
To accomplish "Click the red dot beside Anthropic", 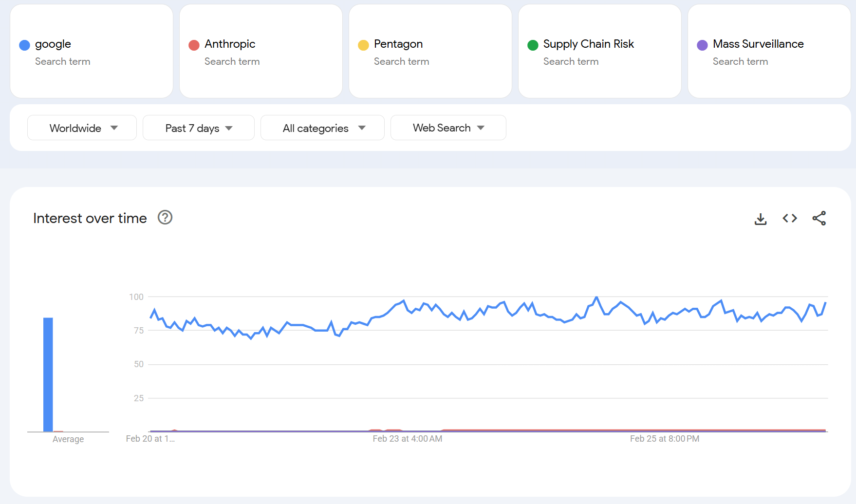I will point(194,45).
